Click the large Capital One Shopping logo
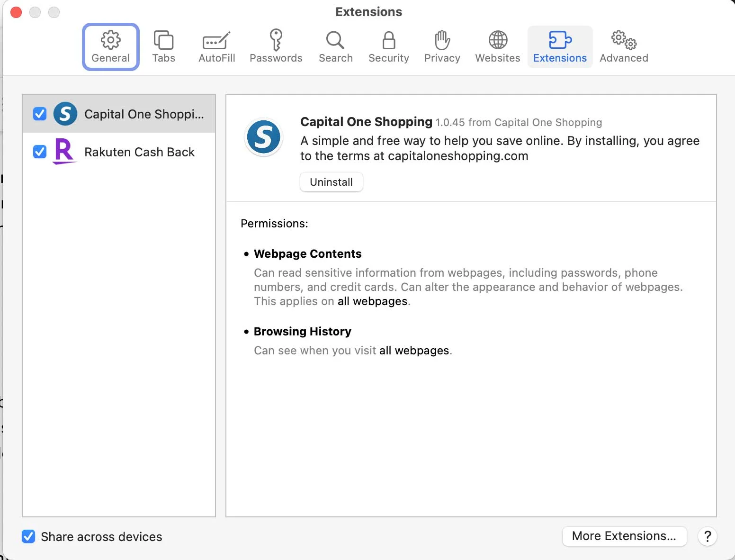 pos(264,137)
